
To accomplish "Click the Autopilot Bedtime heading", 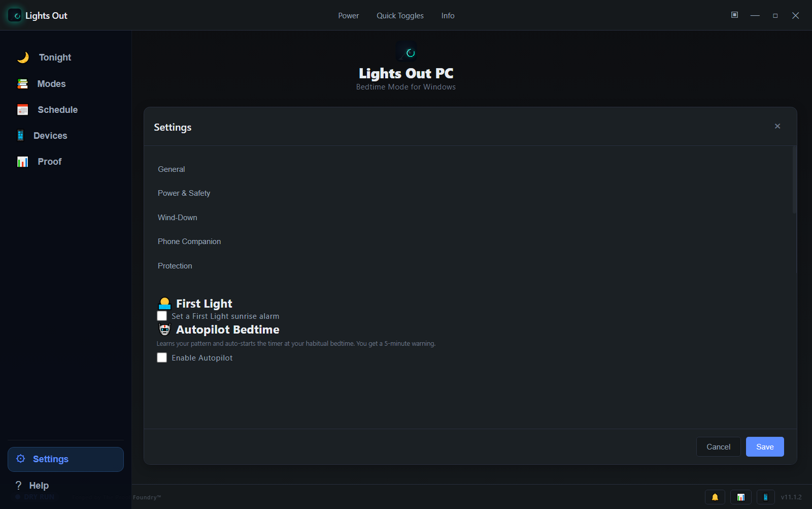I will 228,330.
